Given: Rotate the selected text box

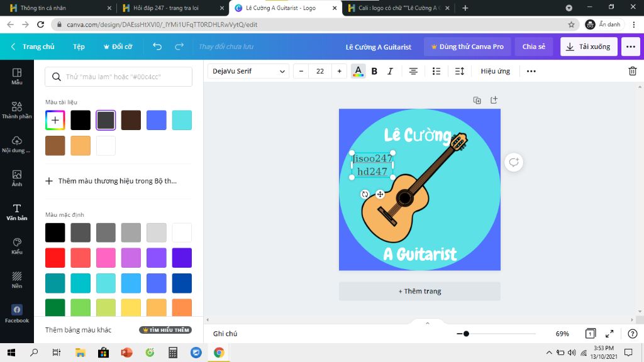Looking at the screenshot, I should tap(365, 194).
